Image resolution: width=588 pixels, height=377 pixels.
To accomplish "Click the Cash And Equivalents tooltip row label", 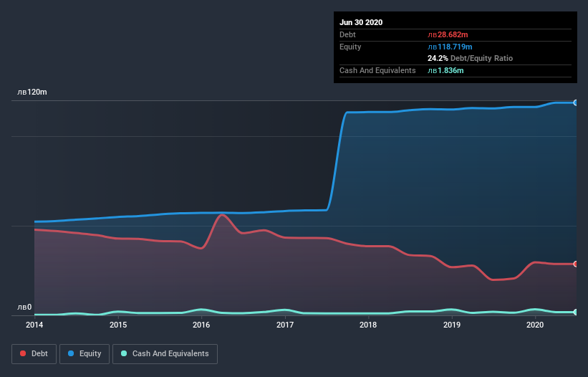I will click(x=377, y=70).
